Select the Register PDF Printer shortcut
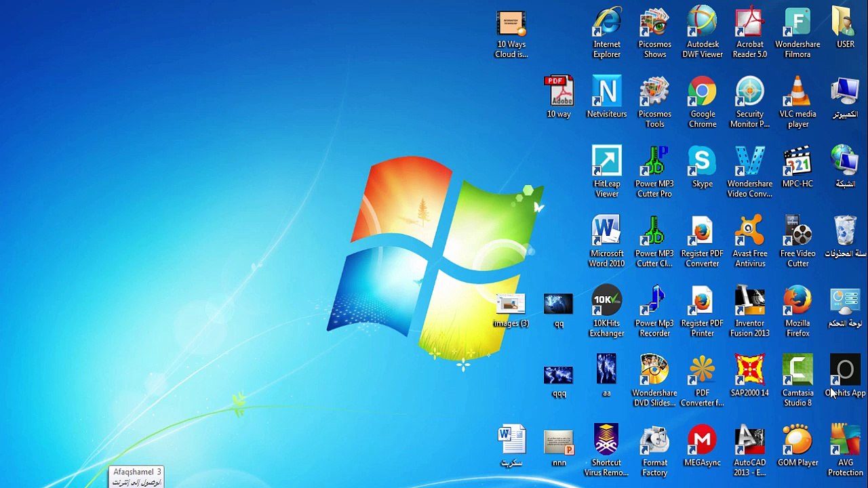 coord(703,312)
